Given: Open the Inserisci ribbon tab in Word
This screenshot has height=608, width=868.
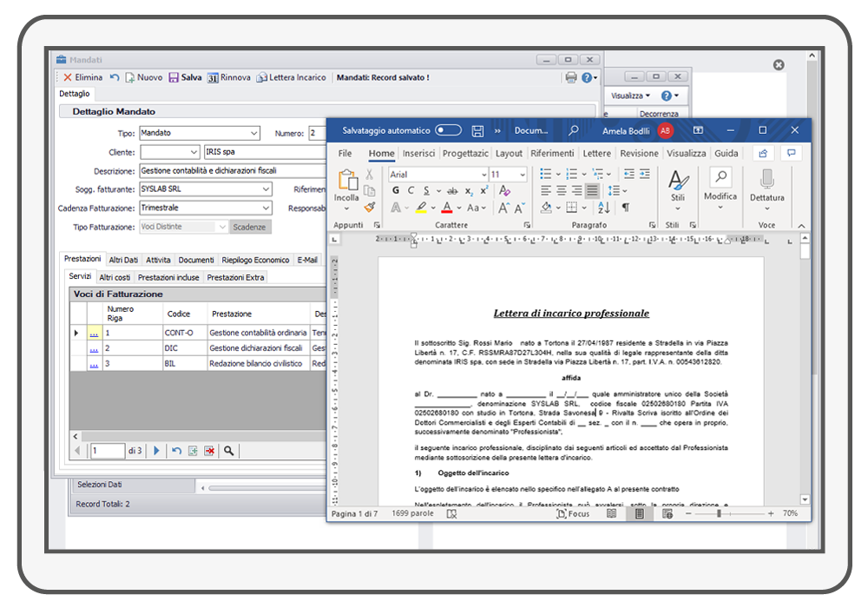Looking at the screenshot, I should tap(418, 153).
